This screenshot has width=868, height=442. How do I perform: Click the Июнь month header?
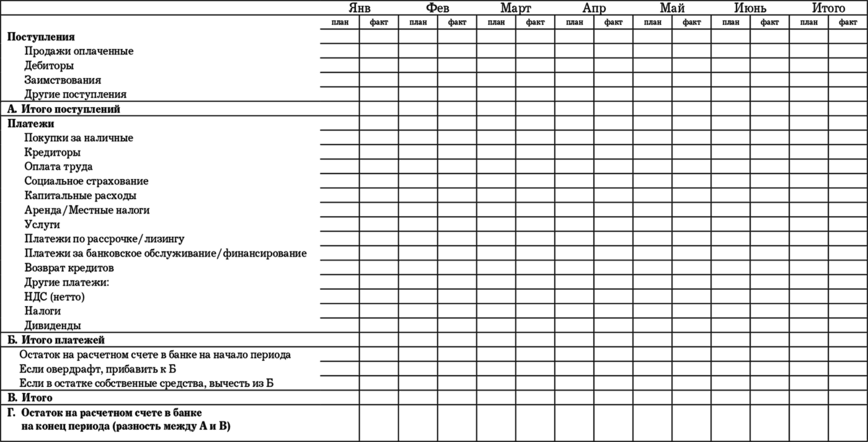coord(750,8)
